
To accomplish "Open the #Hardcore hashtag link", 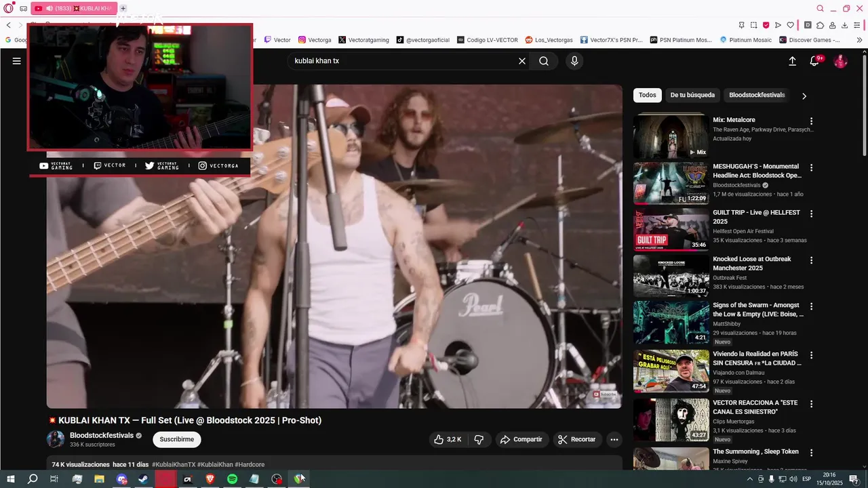I will click(x=250, y=464).
